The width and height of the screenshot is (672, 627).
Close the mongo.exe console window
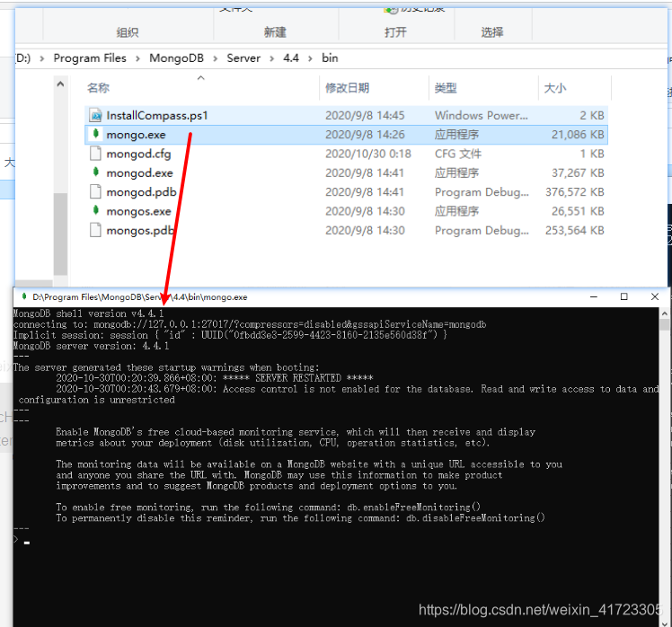coord(654,296)
